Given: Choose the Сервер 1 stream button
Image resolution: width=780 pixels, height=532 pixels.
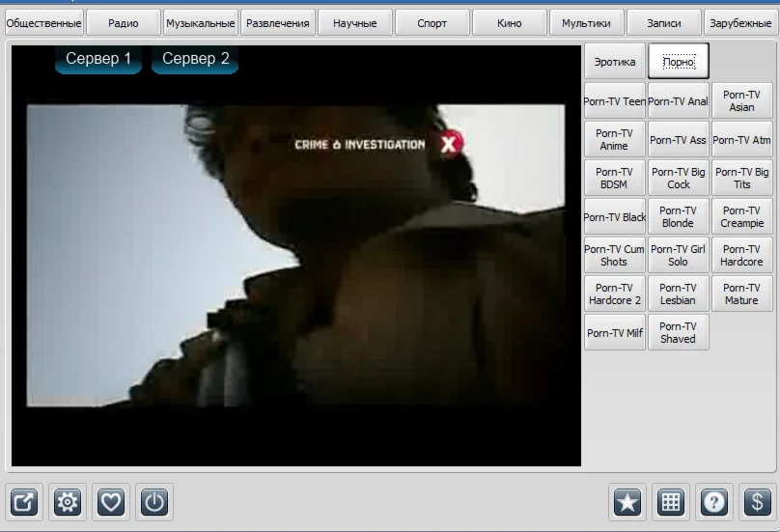Looking at the screenshot, I should [98, 59].
